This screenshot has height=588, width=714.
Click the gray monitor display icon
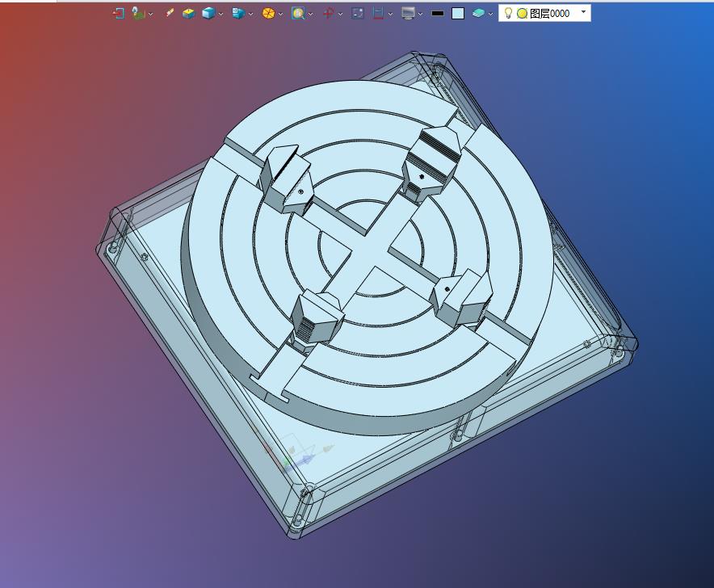coord(408,13)
